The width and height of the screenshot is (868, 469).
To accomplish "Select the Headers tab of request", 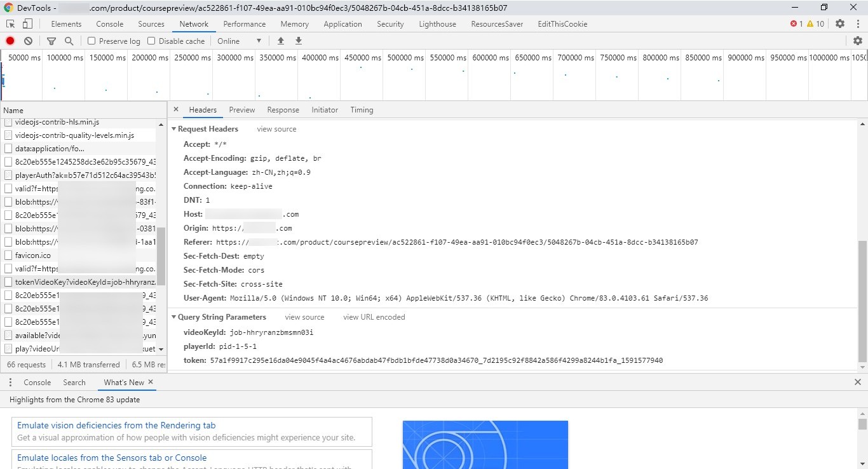I will [x=203, y=110].
